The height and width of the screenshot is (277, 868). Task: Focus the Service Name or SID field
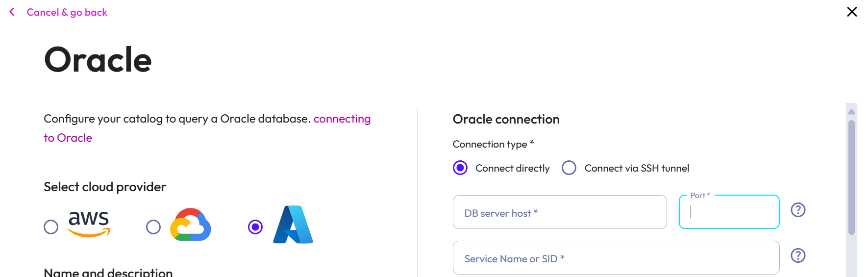[x=616, y=258]
